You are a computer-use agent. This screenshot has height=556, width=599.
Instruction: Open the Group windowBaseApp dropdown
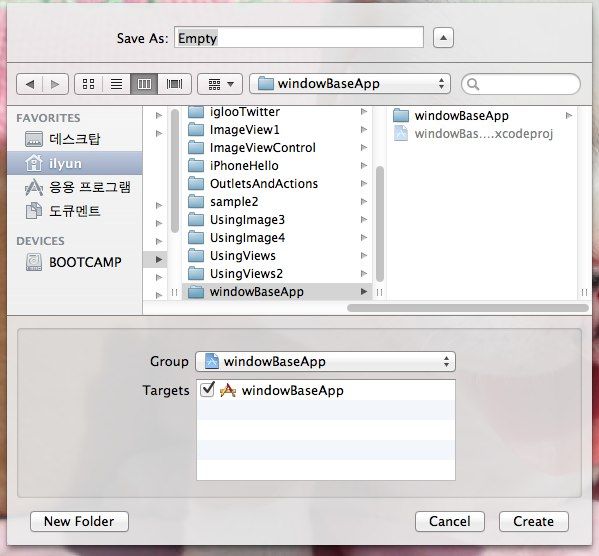pyautogui.click(x=325, y=361)
